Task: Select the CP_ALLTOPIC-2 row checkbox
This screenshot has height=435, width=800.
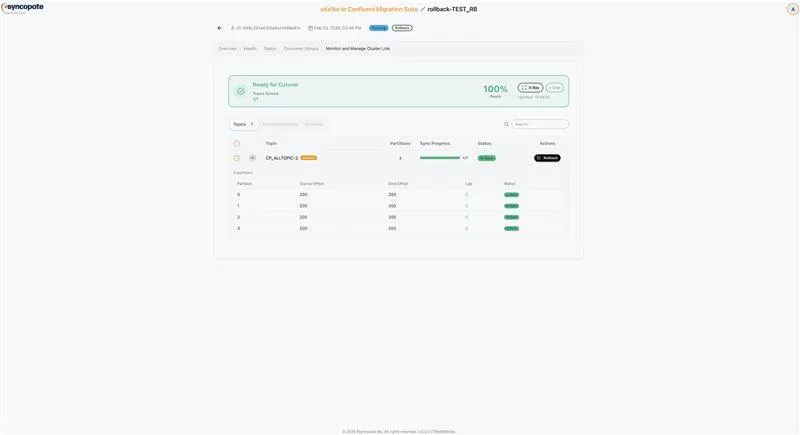Action: coord(237,158)
